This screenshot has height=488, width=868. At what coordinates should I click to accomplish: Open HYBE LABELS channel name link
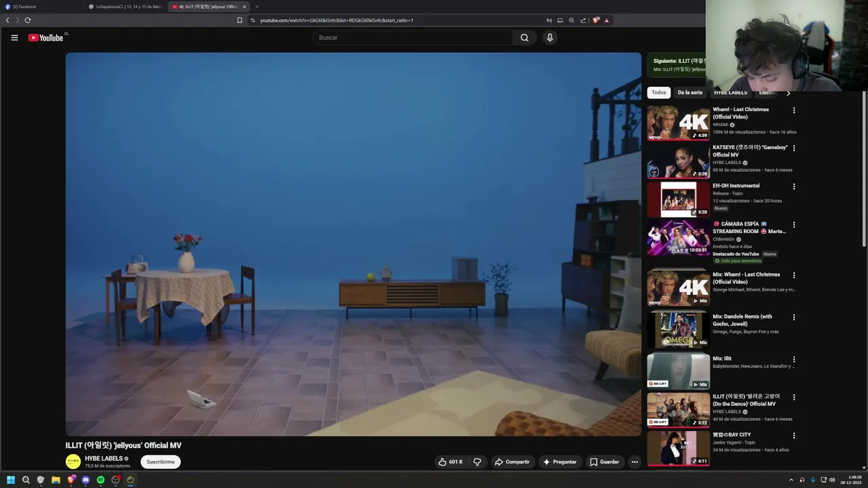[x=104, y=458]
